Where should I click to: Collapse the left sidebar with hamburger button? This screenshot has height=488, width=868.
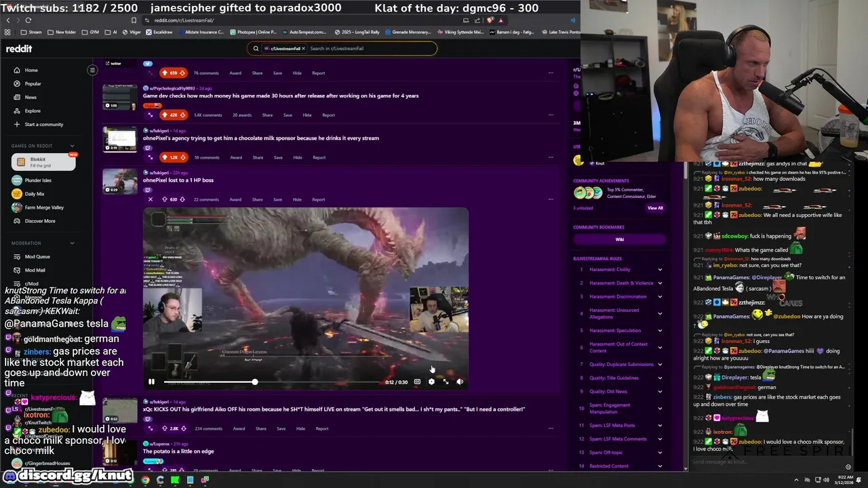pos(92,70)
